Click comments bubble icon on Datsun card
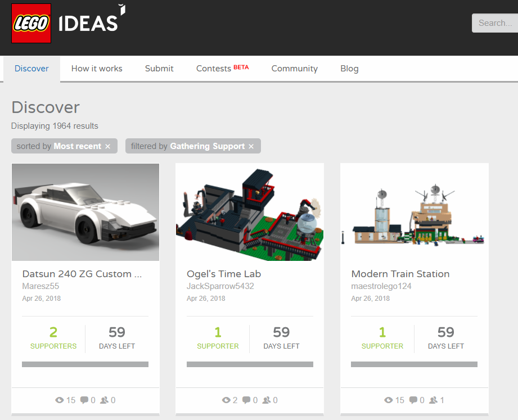Screen dimensions: 518x420 click(84, 400)
